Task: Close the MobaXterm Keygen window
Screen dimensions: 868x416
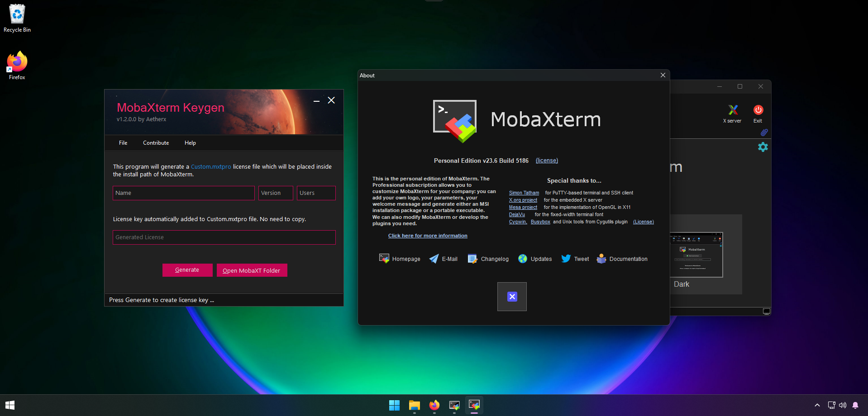Action: pos(331,100)
